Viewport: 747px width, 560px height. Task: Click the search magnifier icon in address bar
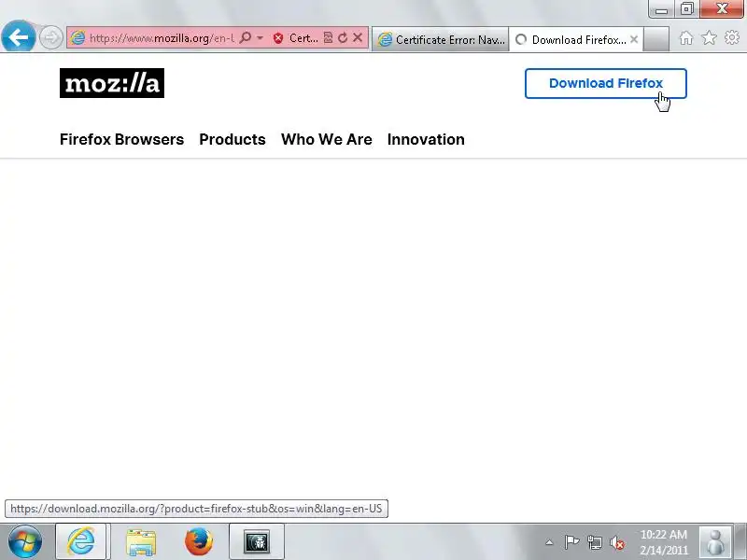click(x=246, y=37)
